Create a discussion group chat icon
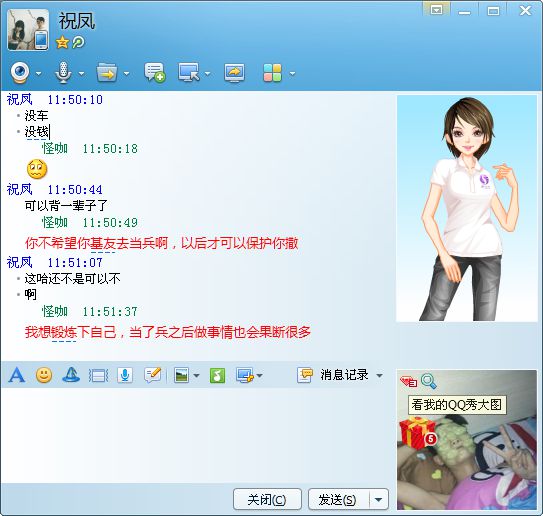The height and width of the screenshot is (516, 543). pos(154,73)
